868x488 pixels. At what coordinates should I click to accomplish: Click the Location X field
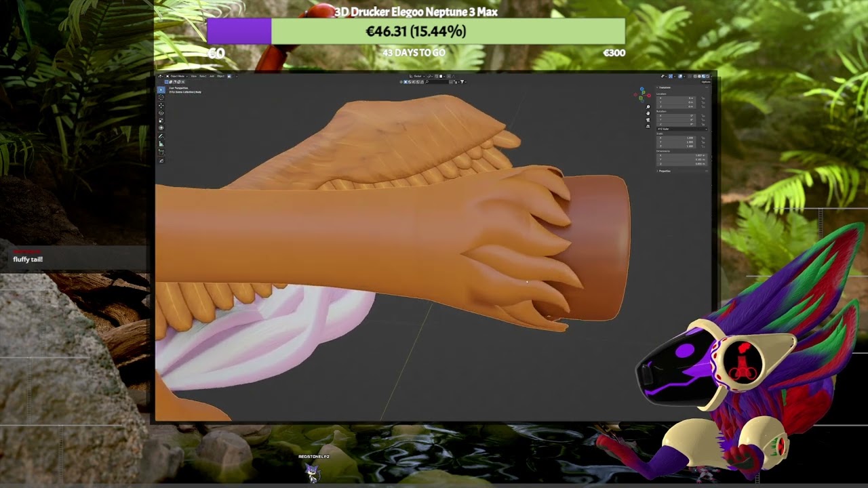pyautogui.click(x=676, y=98)
